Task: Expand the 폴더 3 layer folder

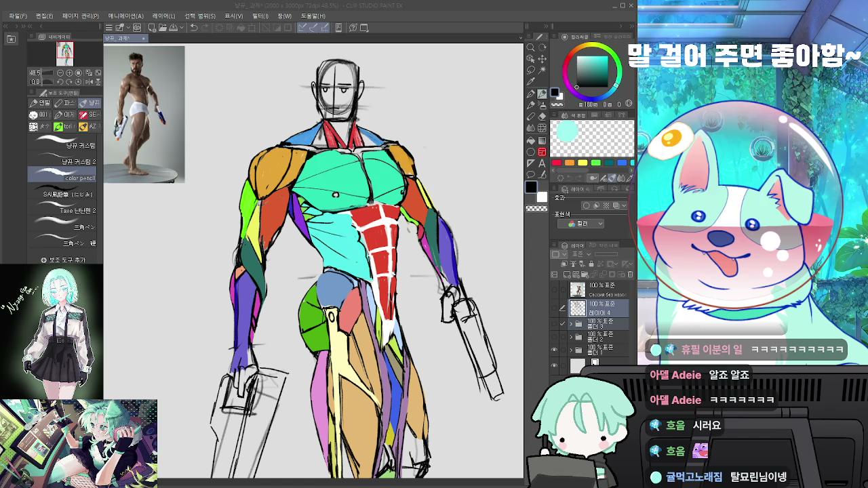Action: coord(571,324)
